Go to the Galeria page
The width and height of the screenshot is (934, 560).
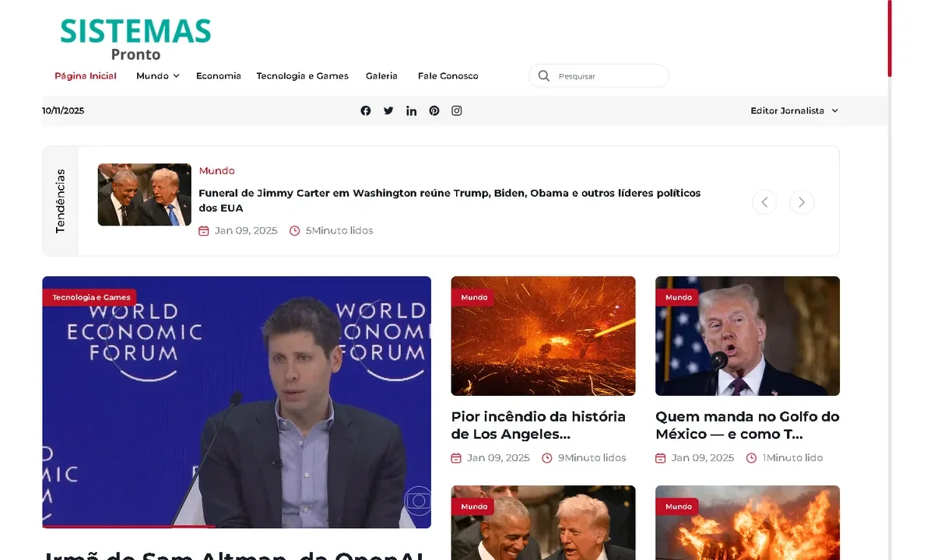point(381,75)
